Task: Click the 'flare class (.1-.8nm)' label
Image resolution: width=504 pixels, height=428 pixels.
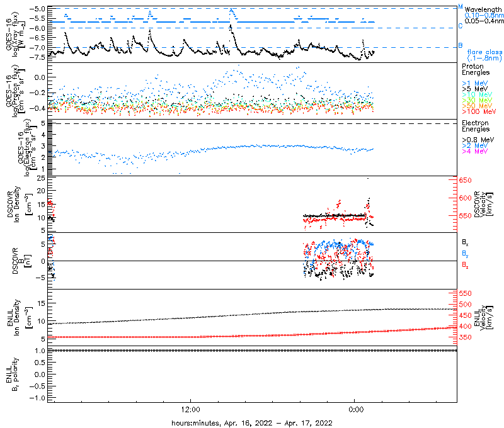Action: [x=484, y=55]
